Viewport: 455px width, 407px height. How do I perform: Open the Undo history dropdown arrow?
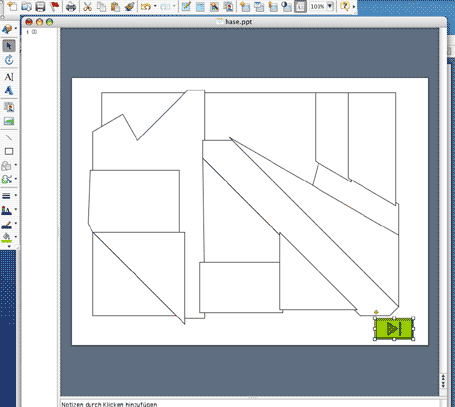[155, 6]
